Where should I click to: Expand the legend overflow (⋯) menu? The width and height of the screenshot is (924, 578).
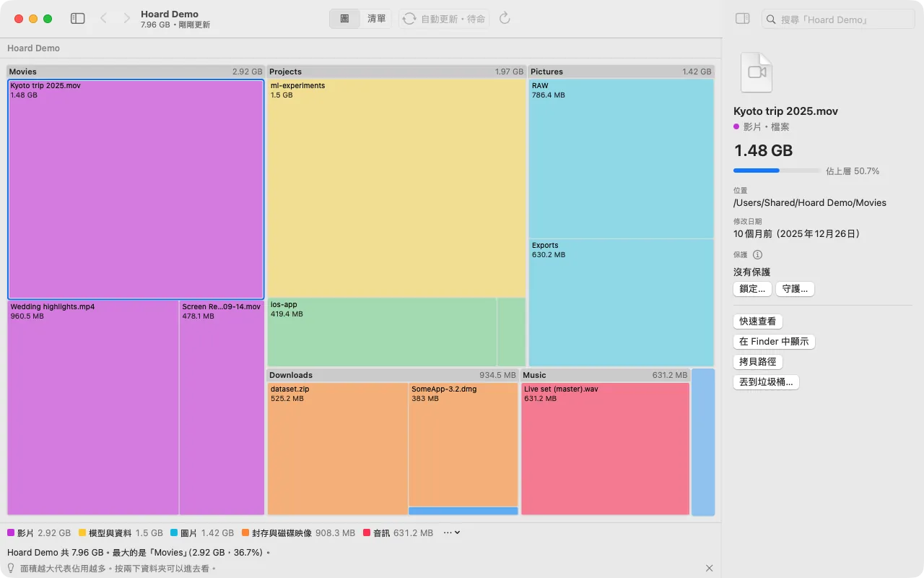tap(452, 533)
